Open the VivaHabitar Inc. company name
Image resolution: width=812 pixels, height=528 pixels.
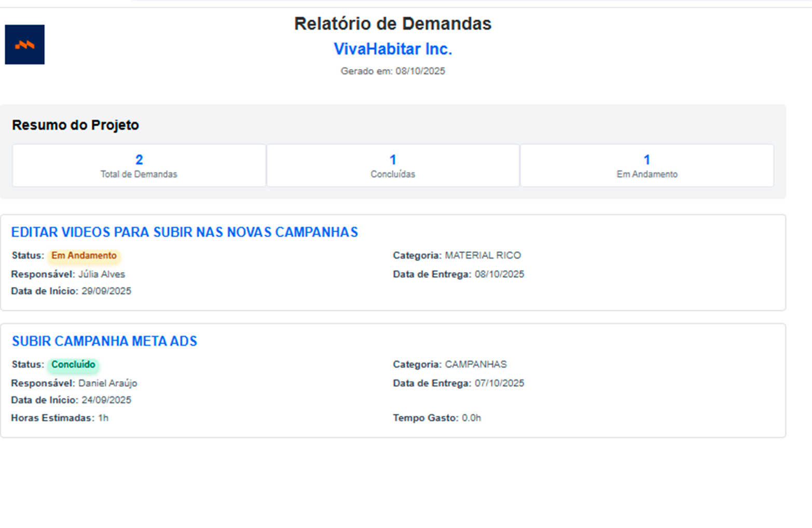coord(393,49)
